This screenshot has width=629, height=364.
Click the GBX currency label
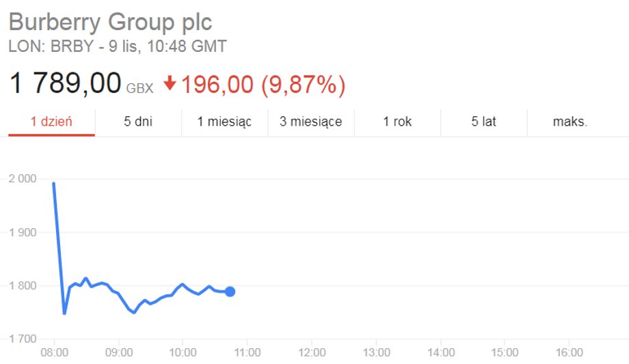(139, 88)
